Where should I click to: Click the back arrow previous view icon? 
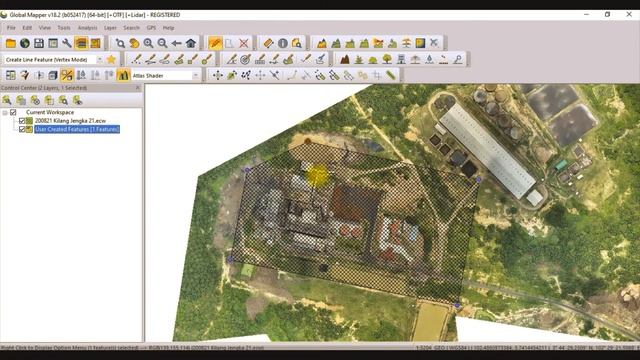176,43
